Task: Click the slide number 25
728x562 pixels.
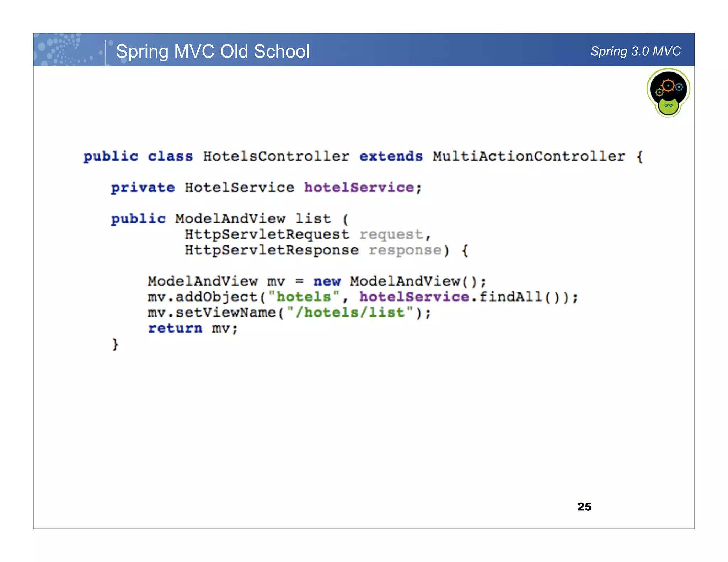Action: tap(584, 506)
